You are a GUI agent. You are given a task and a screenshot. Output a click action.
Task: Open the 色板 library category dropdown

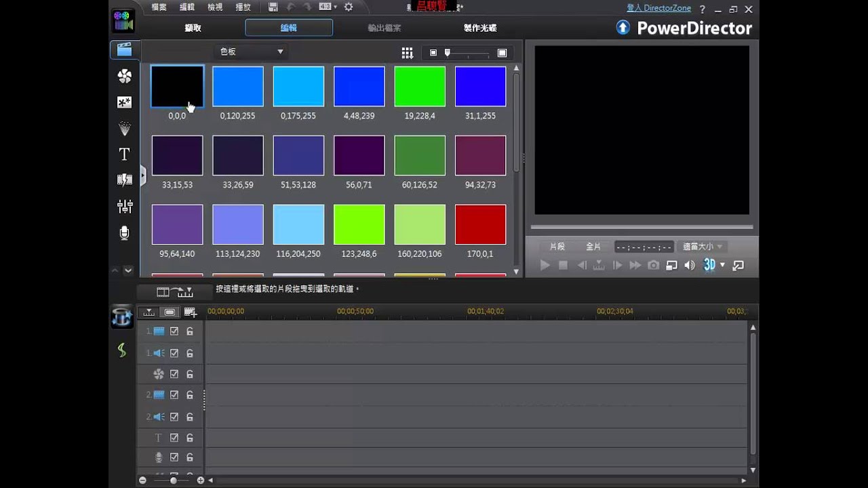coord(252,52)
